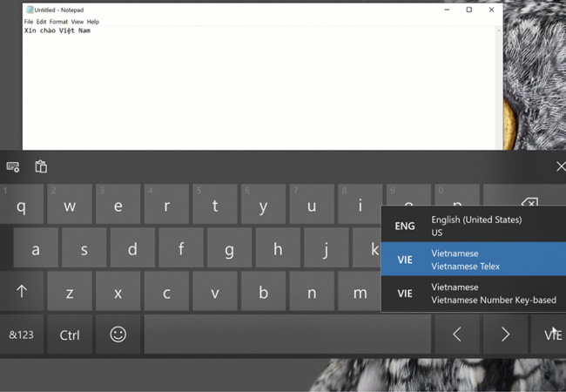566x392 pixels.
Task: Select Vietnamese Telex input method
Action: [474, 260]
